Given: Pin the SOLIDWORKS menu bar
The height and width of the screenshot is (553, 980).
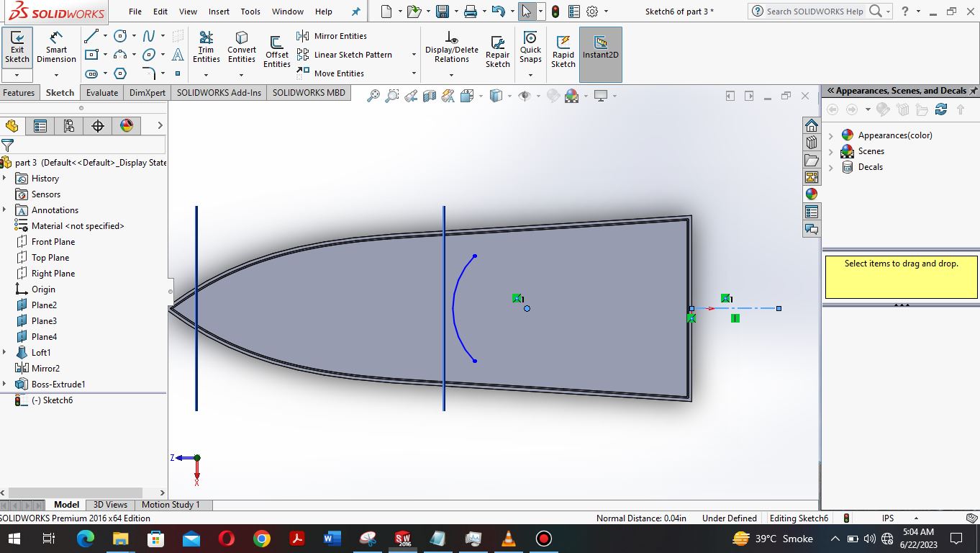Looking at the screenshot, I should point(355,12).
